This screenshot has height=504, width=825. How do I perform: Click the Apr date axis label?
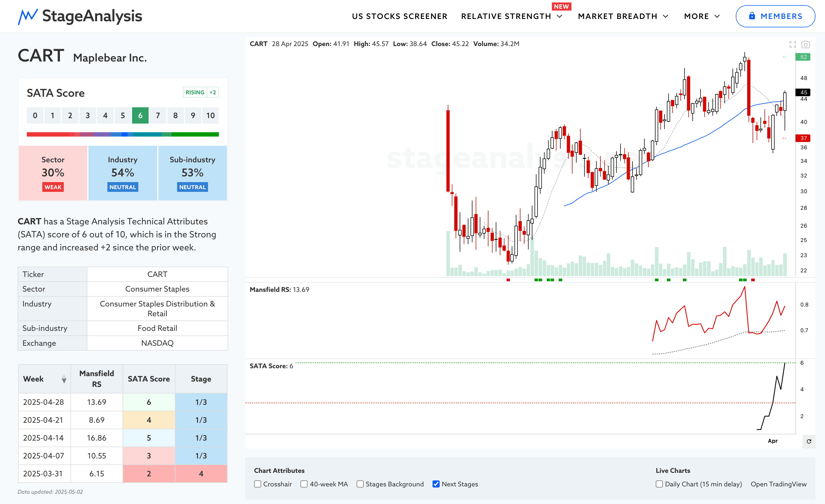(x=772, y=441)
